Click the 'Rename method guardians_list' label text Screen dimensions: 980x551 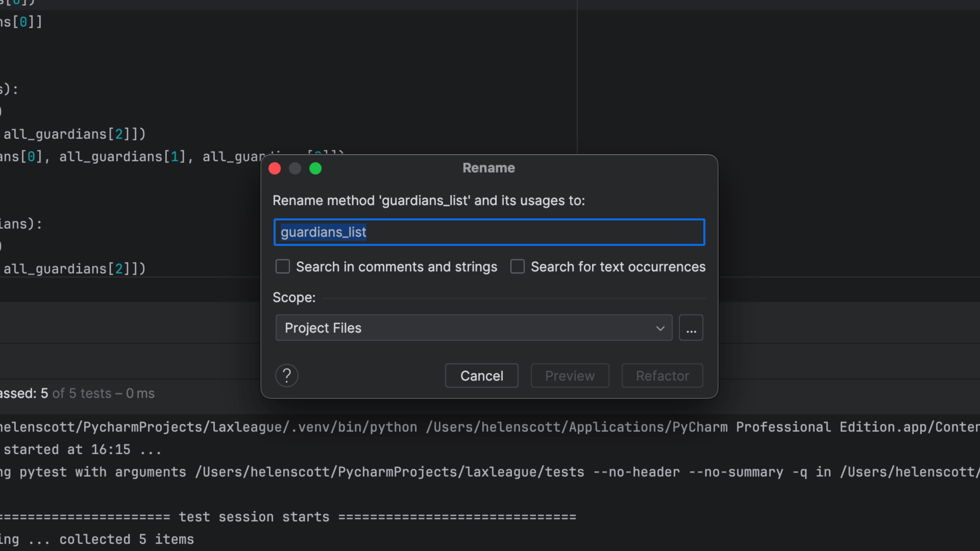[x=428, y=201]
